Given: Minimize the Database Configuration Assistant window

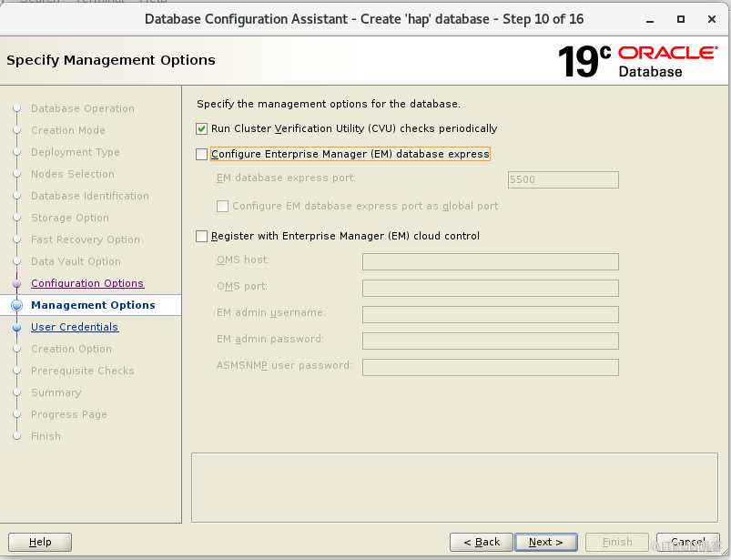Looking at the screenshot, I should click(650, 20).
